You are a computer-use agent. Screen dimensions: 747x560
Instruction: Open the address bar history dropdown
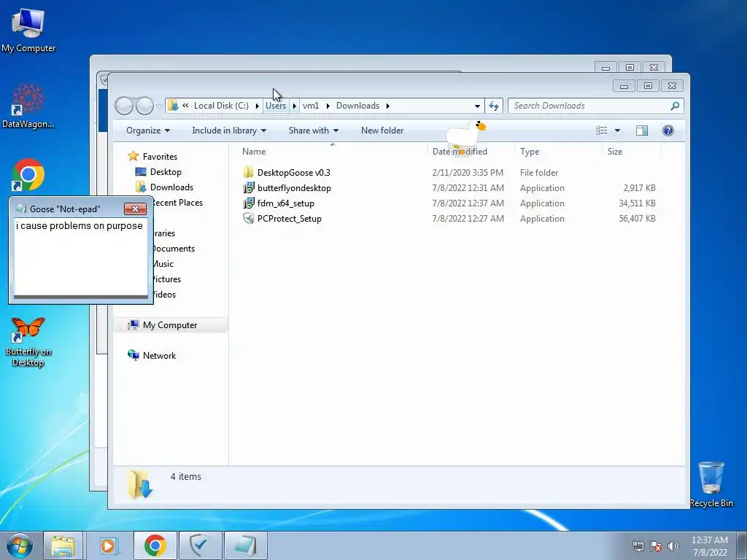(477, 106)
